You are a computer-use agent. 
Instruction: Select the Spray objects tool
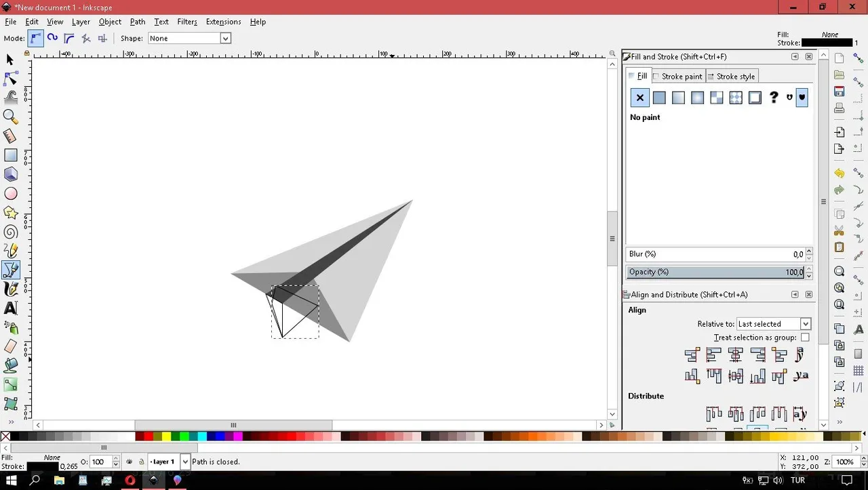pos(10,327)
